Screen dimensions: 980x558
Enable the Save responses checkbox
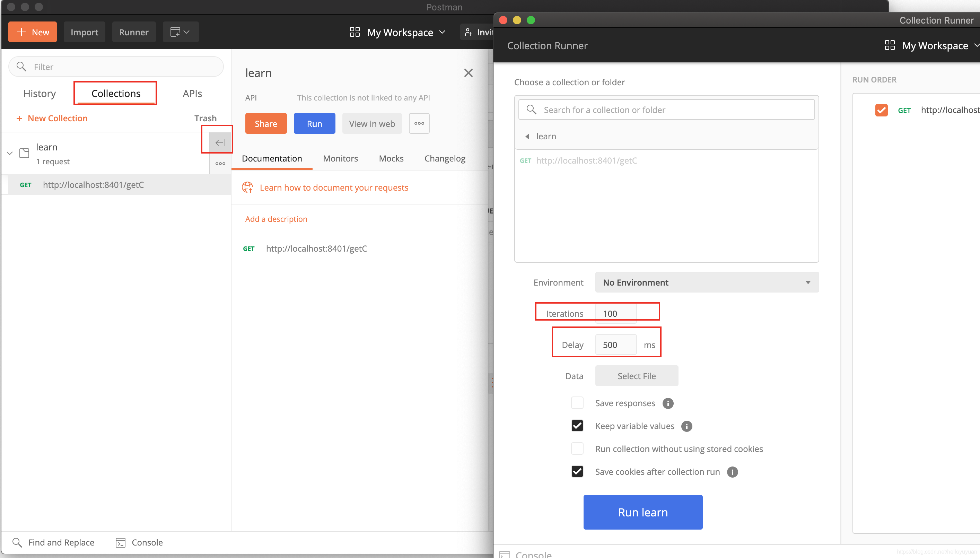click(x=577, y=403)
